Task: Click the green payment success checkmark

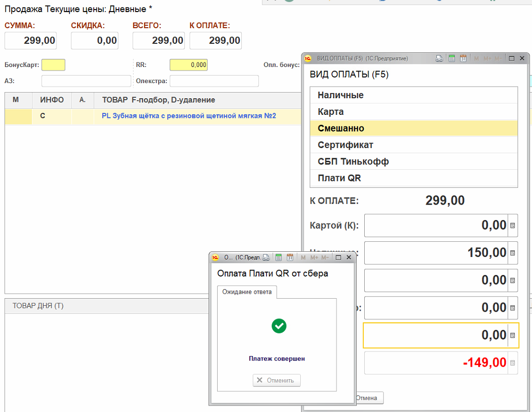Action: (279, 326)
